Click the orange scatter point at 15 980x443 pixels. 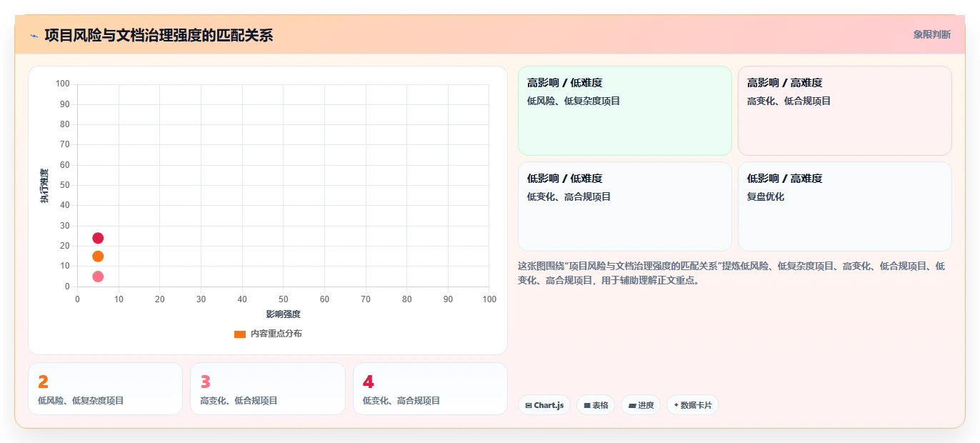point(98,256)
